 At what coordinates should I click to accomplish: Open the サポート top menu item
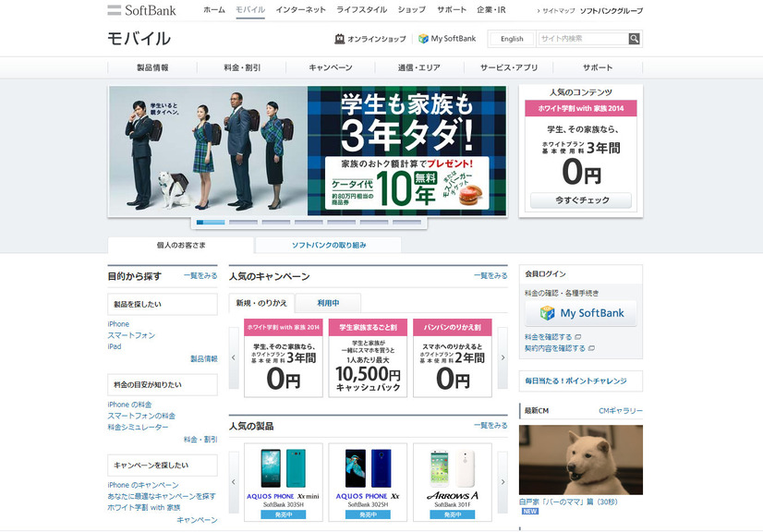click(x=451, y=10)
